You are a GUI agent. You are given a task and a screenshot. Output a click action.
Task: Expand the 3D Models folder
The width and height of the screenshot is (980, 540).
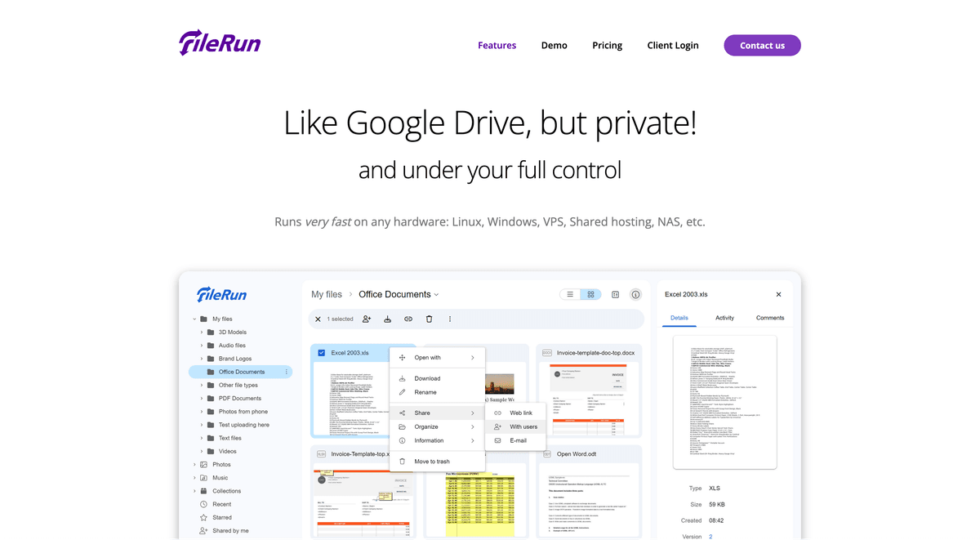point(202,332)
